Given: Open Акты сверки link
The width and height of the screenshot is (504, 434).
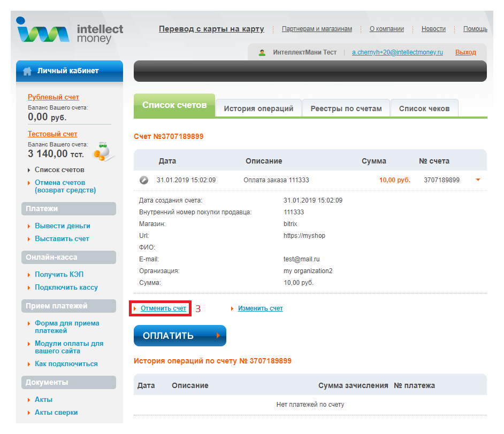Looking at the screenshot, I should click(56, 413).
